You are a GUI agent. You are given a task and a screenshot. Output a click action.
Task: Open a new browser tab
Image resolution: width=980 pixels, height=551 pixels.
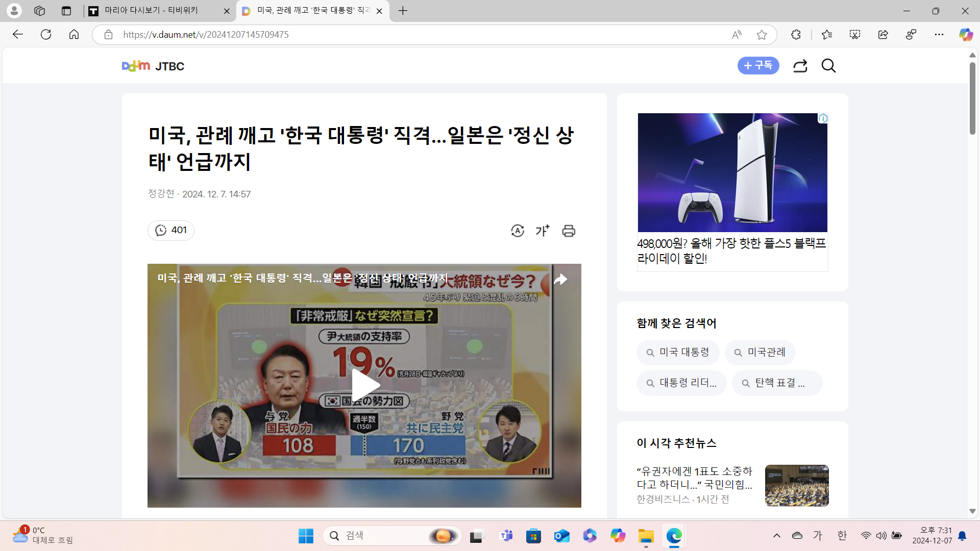(x=403, y=11)
